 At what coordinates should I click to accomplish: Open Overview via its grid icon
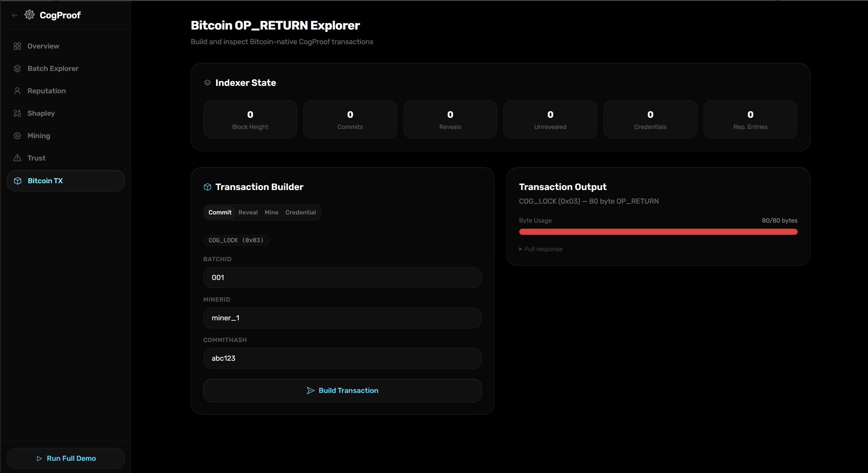[x=17, y=46]
